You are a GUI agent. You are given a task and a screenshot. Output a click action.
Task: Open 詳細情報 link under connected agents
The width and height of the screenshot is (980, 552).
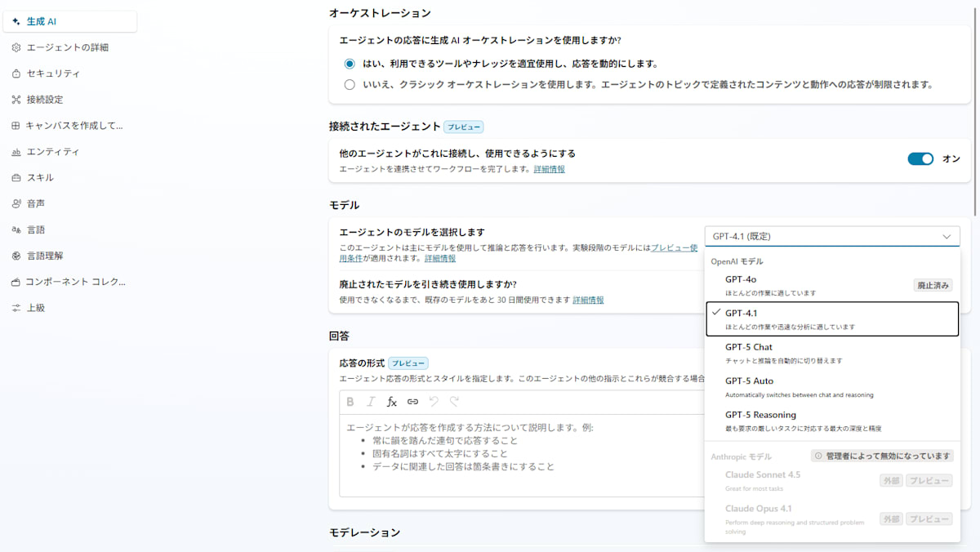549,169
